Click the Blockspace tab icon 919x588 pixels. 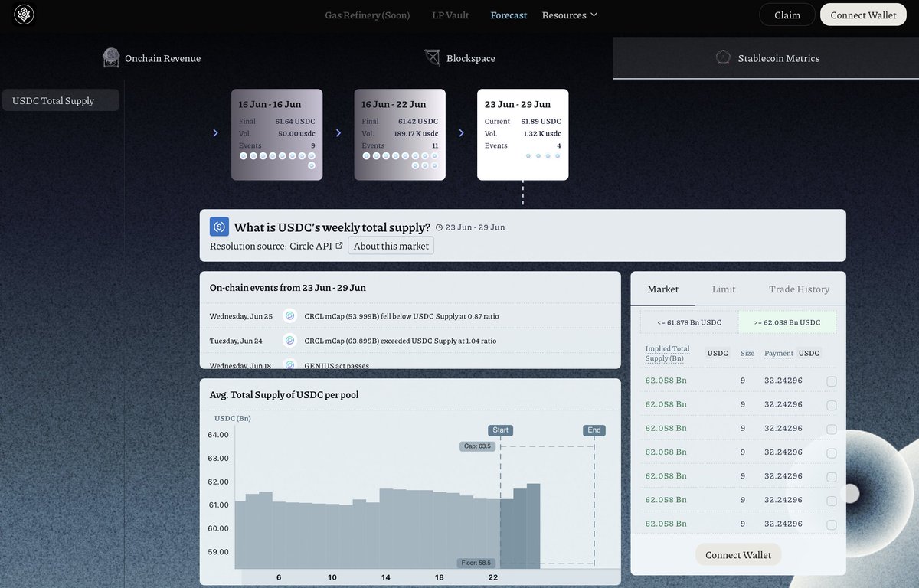click(x=432, y=57)
